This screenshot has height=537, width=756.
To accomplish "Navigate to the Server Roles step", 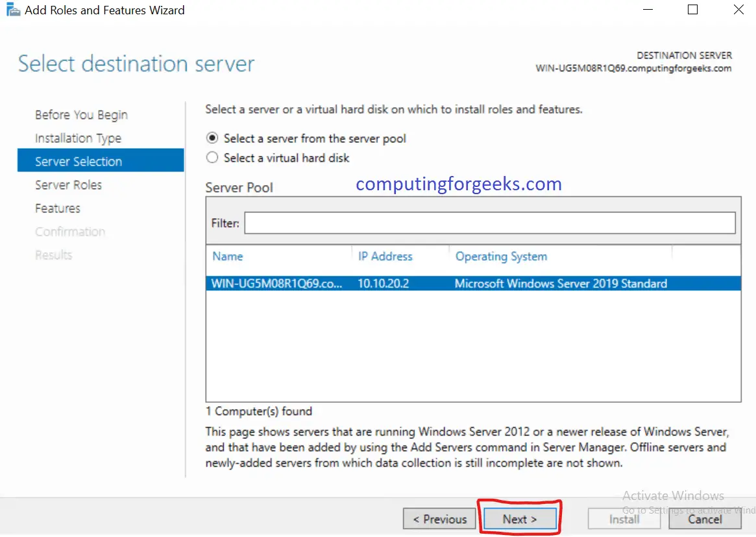I will [x=68, y=184].
